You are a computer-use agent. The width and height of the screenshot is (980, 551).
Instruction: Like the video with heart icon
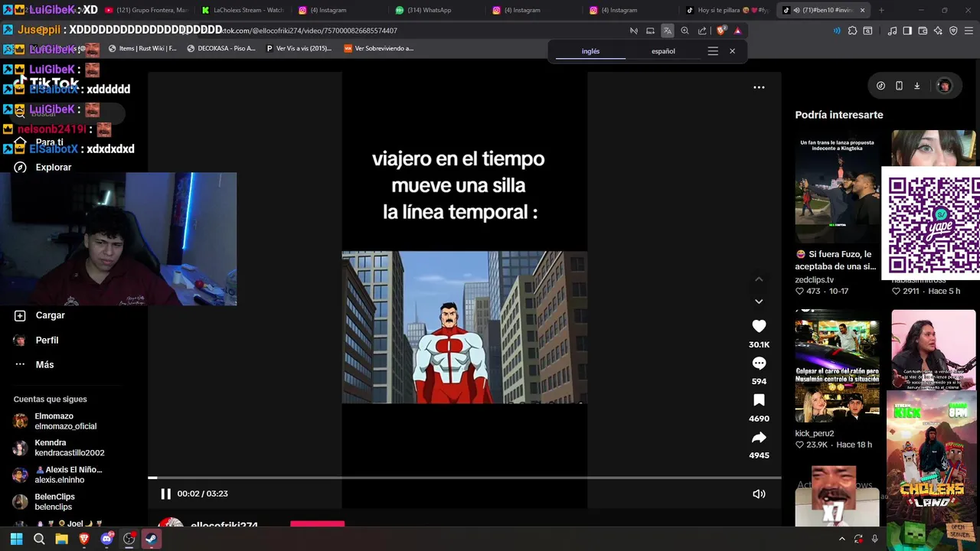point(759,327)
